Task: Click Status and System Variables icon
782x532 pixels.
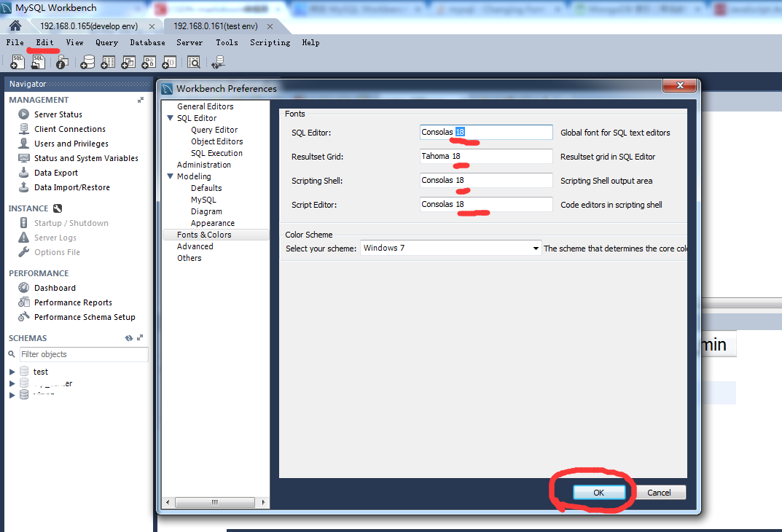Action: [x=23, y=158]
